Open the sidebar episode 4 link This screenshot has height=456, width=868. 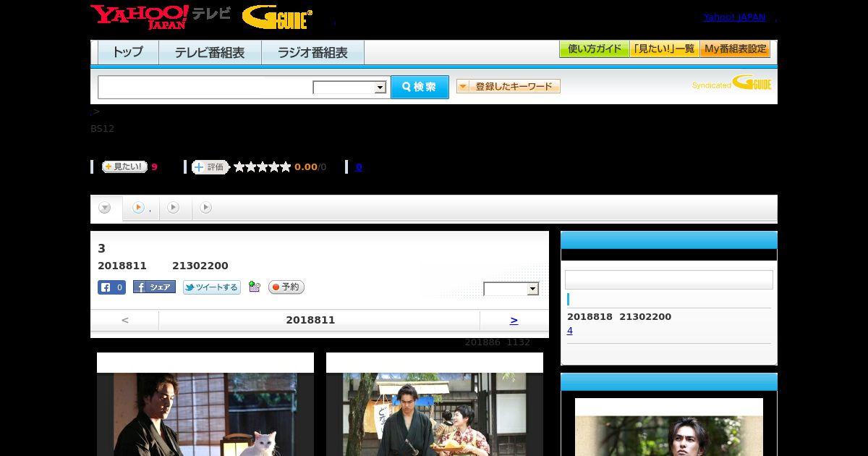click(x=570, y=331)
